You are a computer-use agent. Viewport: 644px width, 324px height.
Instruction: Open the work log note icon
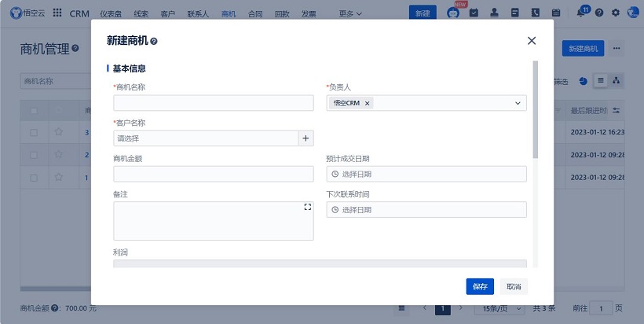515,13
